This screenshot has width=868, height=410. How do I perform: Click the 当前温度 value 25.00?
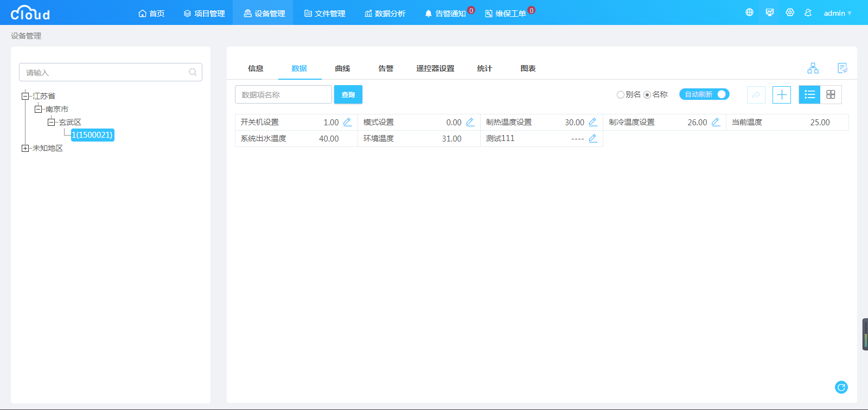pos(820,123)
